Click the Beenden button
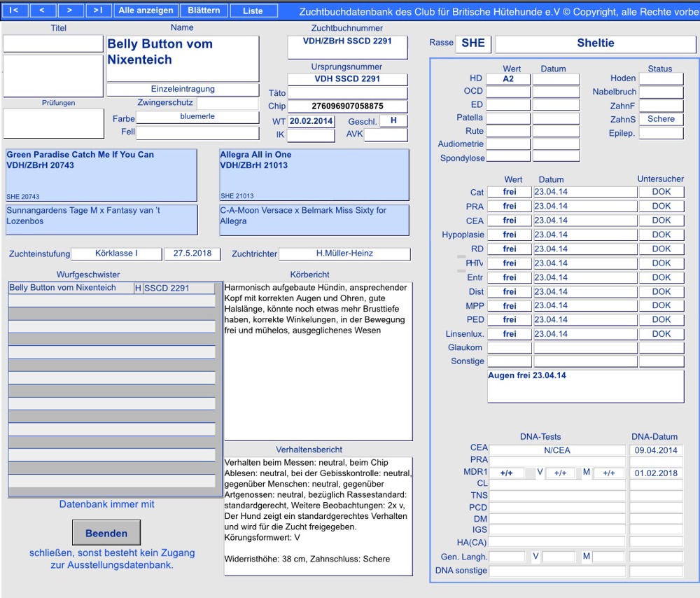The width and height of the screenshot is (700, 598). [x=106, y=533]
